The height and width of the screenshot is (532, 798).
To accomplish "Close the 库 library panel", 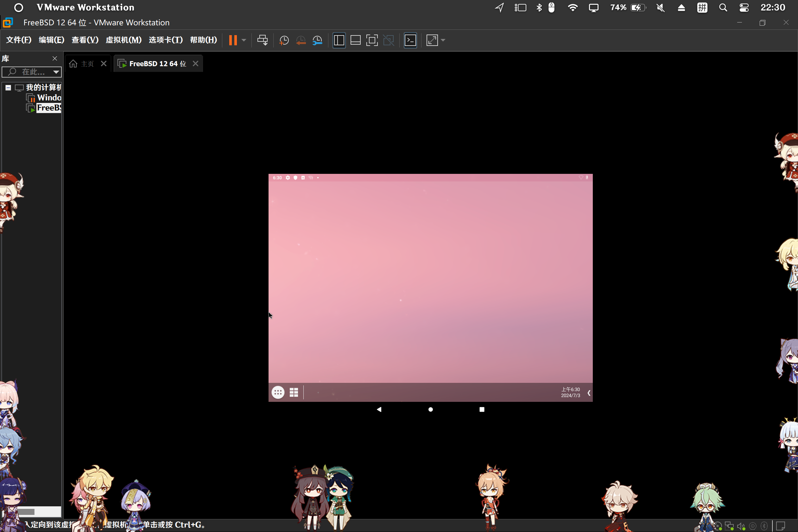I will tap(54, 59).
